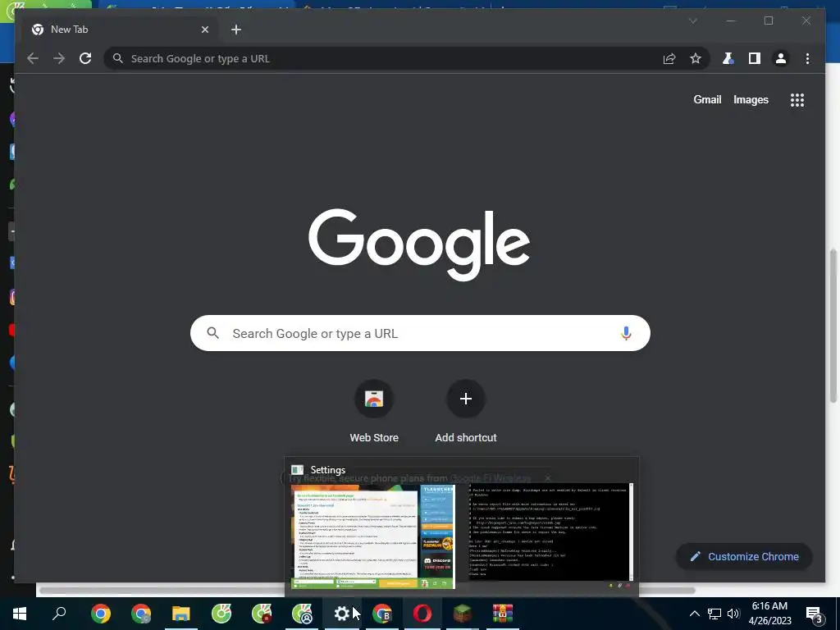The image size is (840, 630).
Task: Expand the tab search chevron
Action: coord(692,21)
